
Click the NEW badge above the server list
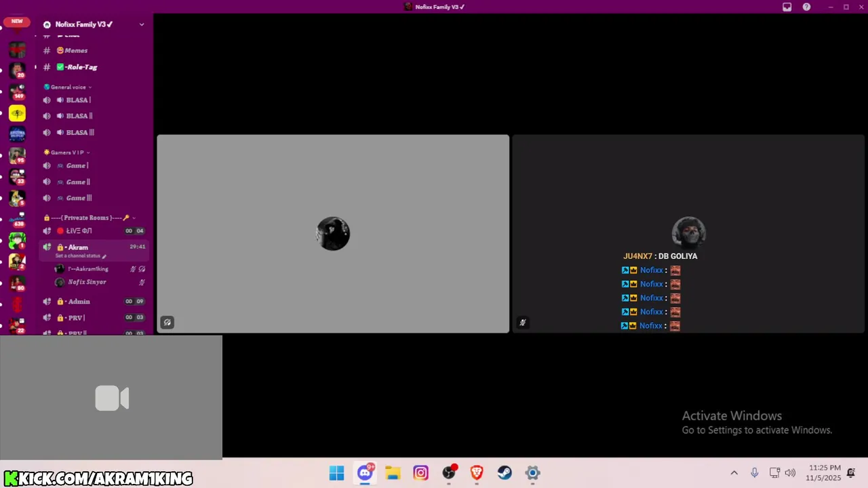(17, 21)
